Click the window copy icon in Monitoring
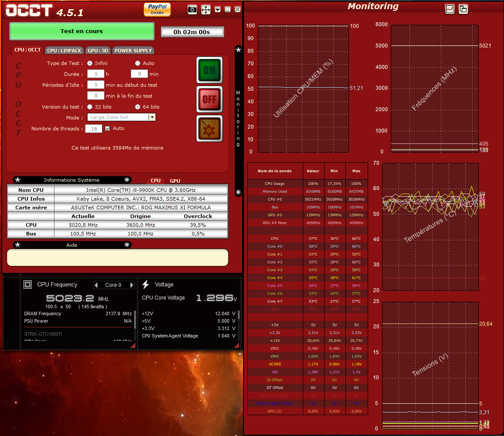The height and width of the screenshot is (436, 504). click(463, 9)
